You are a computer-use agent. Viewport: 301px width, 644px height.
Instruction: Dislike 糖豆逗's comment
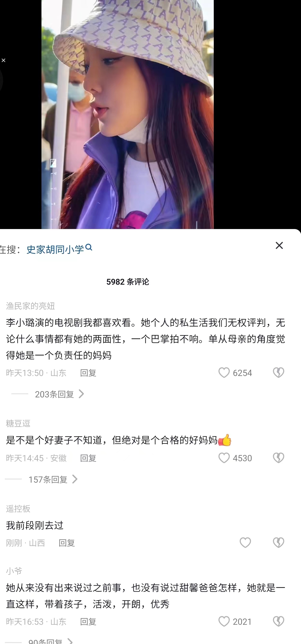[x=279, y=458]
